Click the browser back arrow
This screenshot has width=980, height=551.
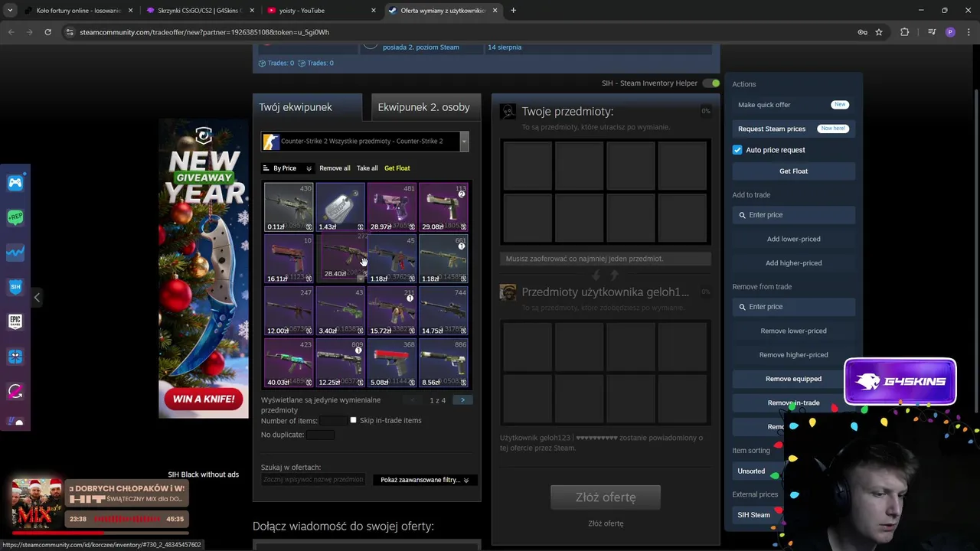11,32
